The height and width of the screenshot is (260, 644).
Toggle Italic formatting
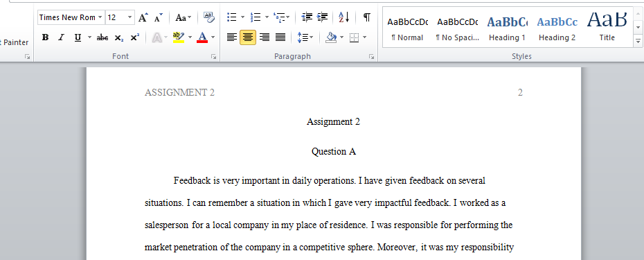(x=61, y=37)
